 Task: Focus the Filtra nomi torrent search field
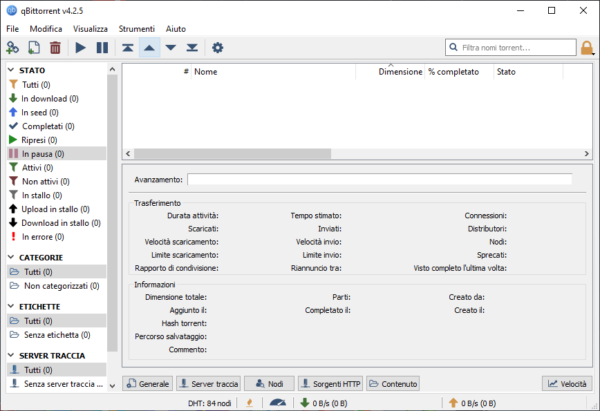(x=510, y=47)
